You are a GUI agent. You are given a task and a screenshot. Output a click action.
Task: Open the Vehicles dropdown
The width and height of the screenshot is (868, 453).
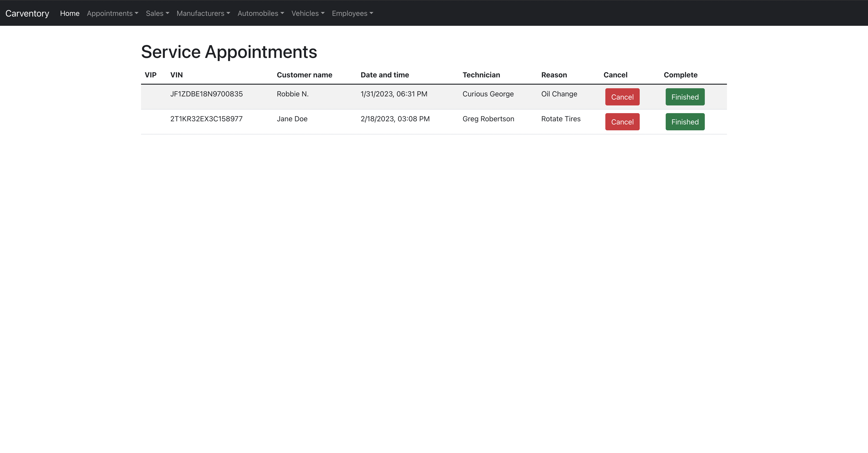308,13
